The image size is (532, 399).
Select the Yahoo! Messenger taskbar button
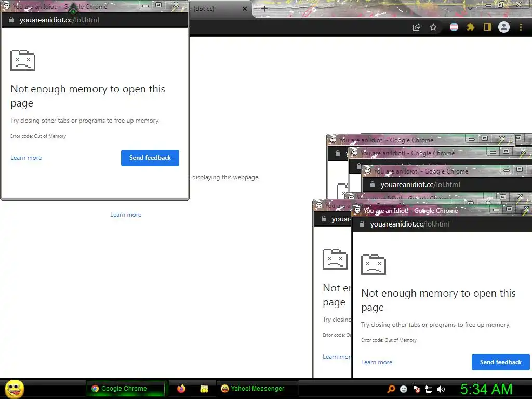[258, 389]
